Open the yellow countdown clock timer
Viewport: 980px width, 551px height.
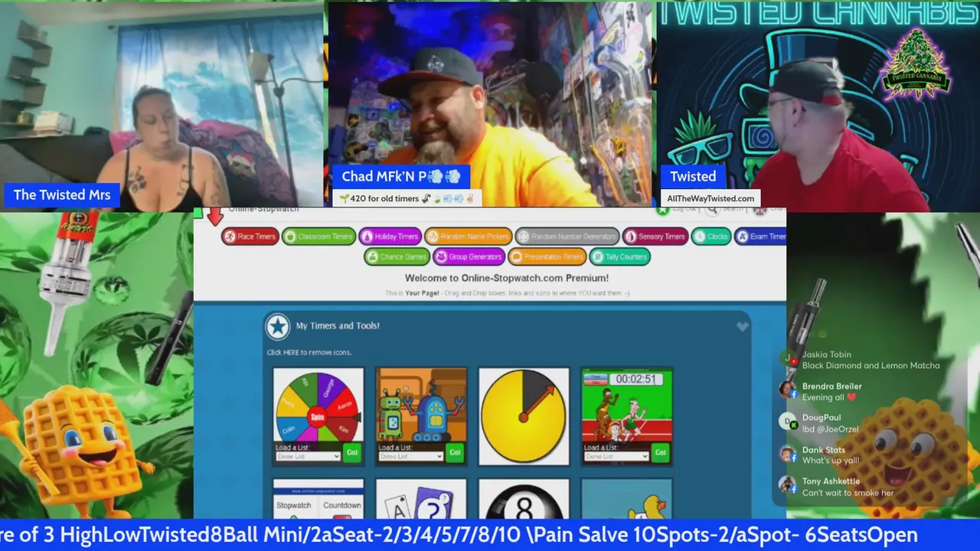click(x=524, y=416)
